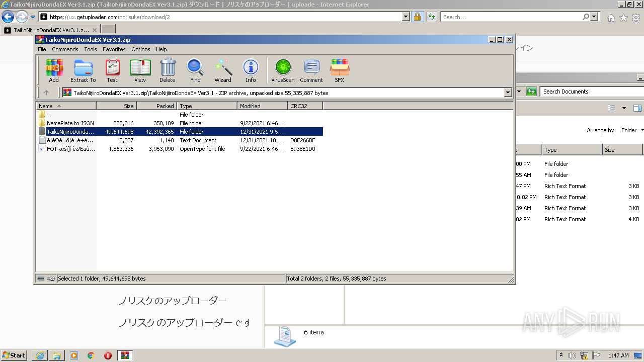Image resolution: width=644 pixels, height=362 pixels.
Task: Open the Windows Start button
Action: tap(14, 355)
